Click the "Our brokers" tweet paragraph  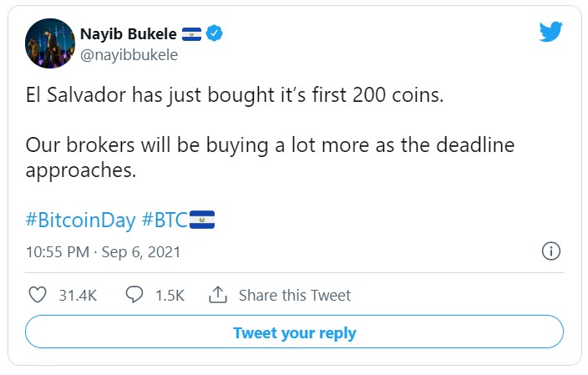(270, 157)
